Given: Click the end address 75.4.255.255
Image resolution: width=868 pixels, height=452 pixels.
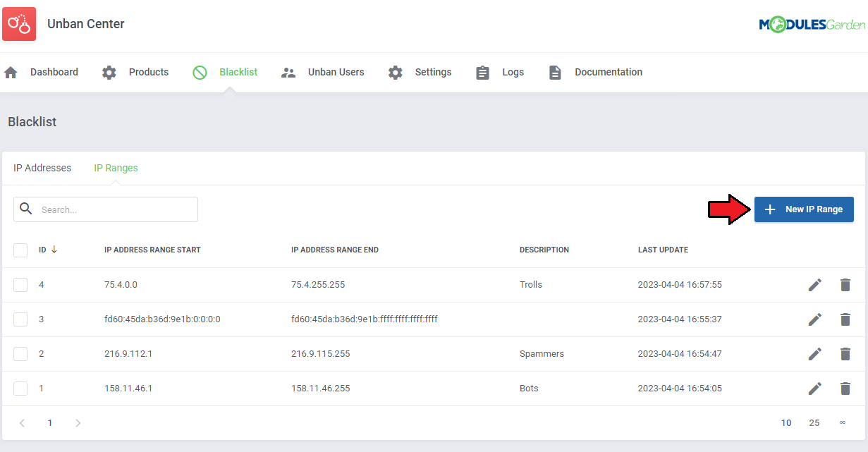Looking at the screenshot, I should click(x=318, y=285).
